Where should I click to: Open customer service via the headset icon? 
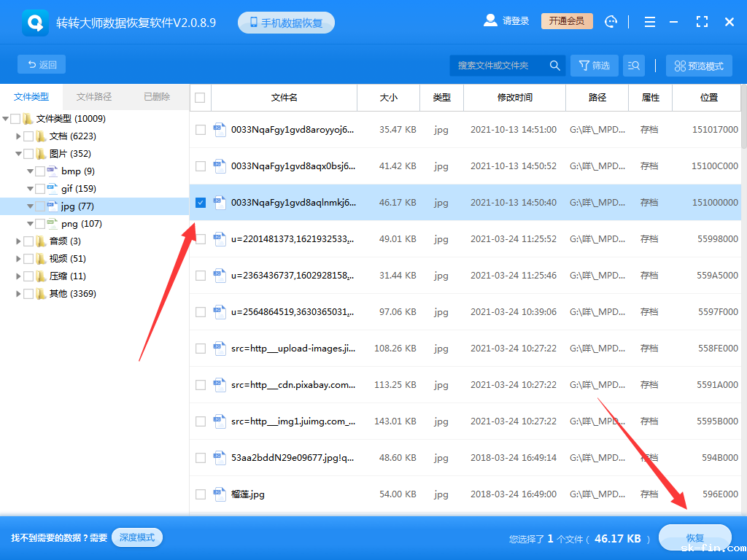[x=611, y=21]
